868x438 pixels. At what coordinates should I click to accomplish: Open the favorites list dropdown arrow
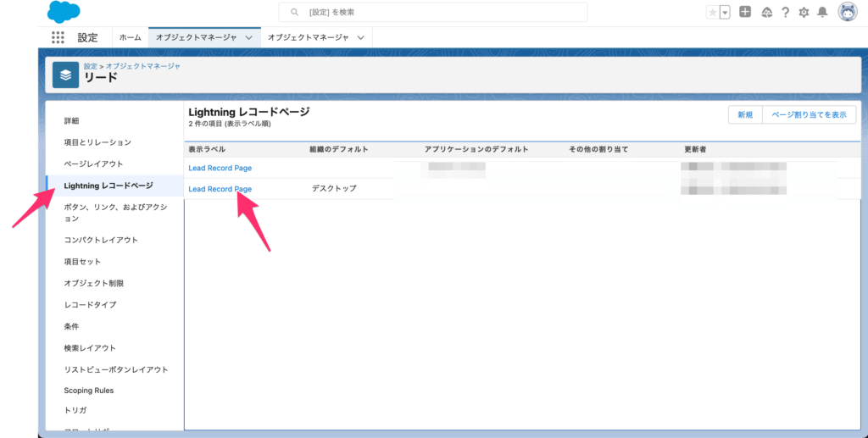[725, 12]
